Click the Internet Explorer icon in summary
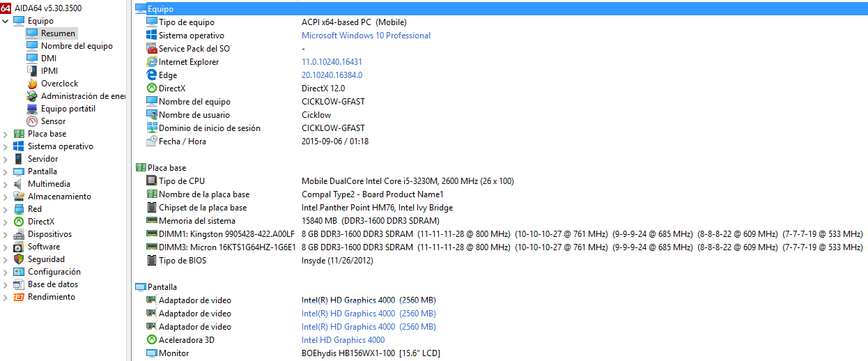Viewport: 868px width, 361px height. (152, 62)
